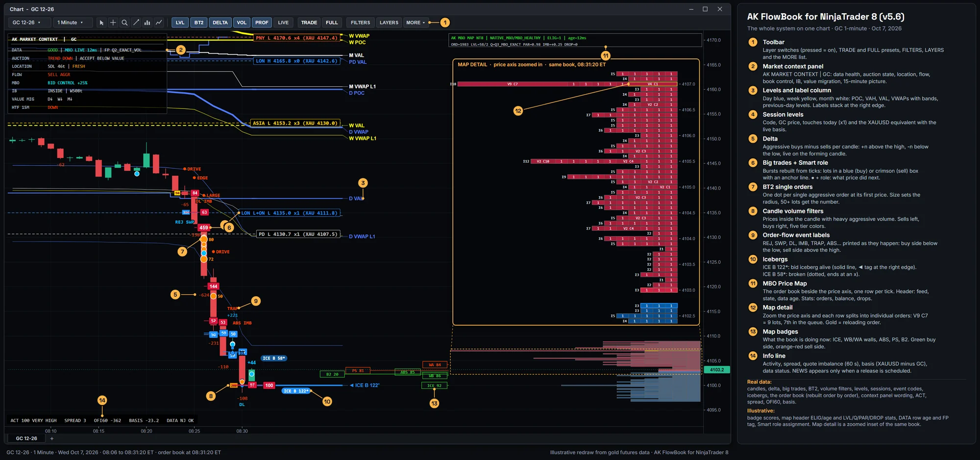The image size is (980, 460).
Task: Maximize the Chart GC 12-26 window
Action: coord(705,9)
